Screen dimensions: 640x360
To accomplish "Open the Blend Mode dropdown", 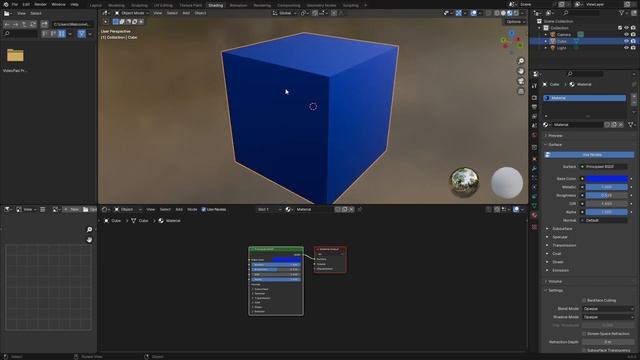I will point(608,309).
